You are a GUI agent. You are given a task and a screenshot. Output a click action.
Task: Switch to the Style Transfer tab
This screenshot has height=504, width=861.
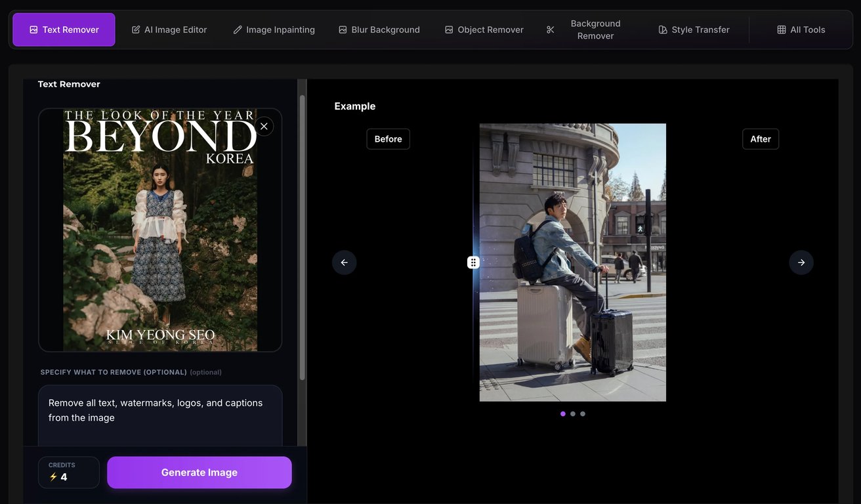[694, 30]
